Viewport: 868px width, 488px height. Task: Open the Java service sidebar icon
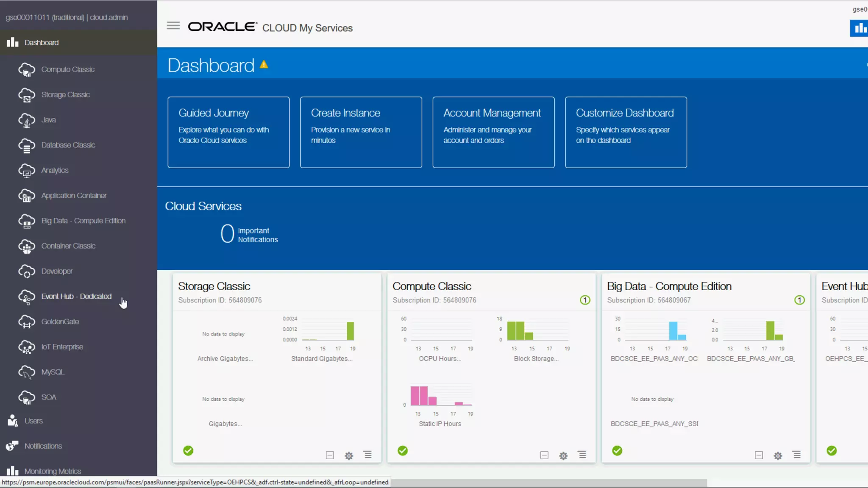[27, 120]
